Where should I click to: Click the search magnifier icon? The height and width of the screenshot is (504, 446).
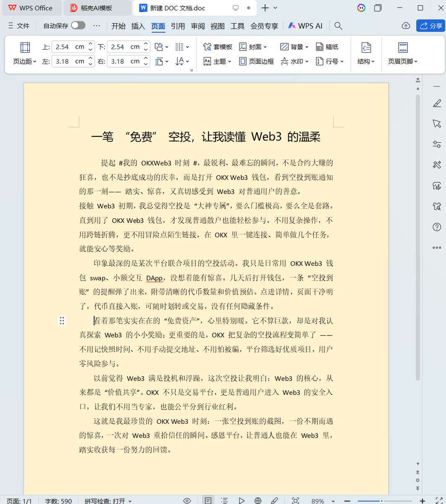338,26
